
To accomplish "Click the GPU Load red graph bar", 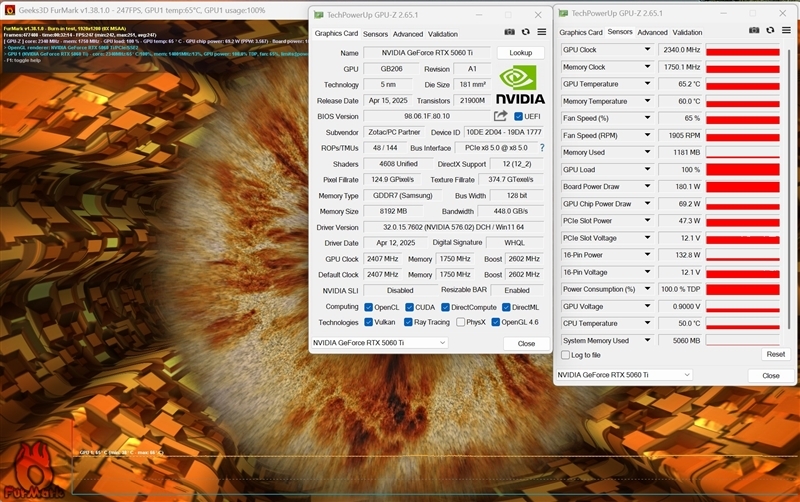I will pos(742,169).
